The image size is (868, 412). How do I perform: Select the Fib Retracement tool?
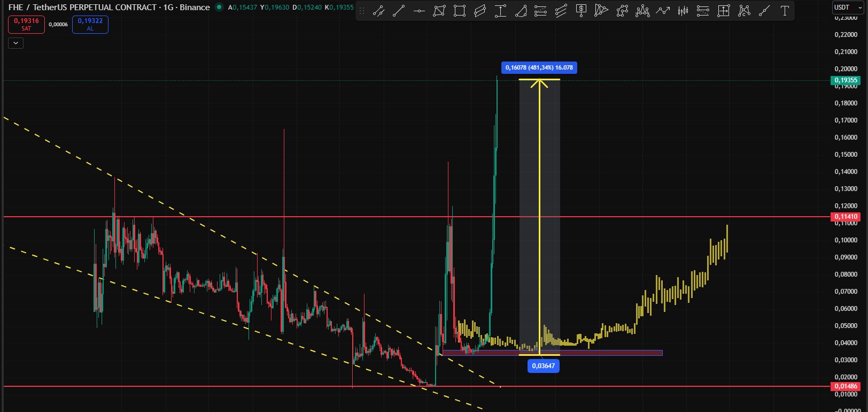coord(541,11)
